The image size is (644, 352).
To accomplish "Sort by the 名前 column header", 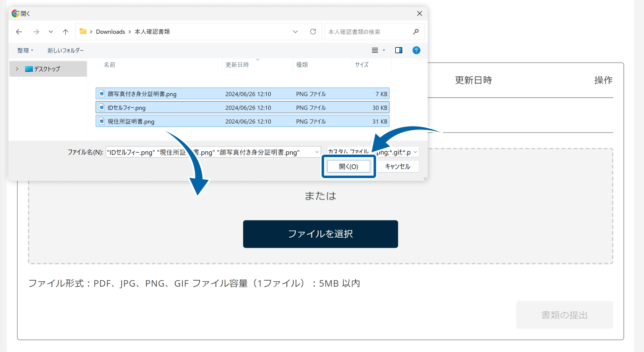I will point(110,65).
